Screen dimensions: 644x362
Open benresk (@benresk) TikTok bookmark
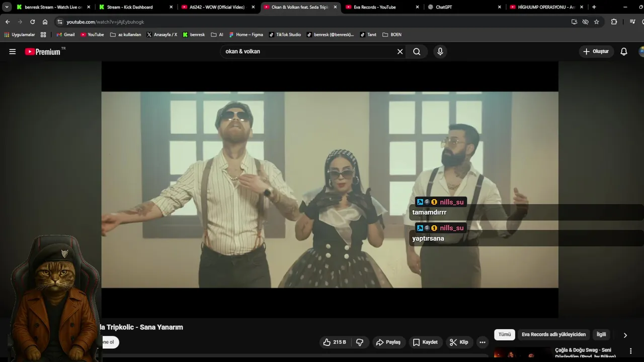(x=330, y=35)
